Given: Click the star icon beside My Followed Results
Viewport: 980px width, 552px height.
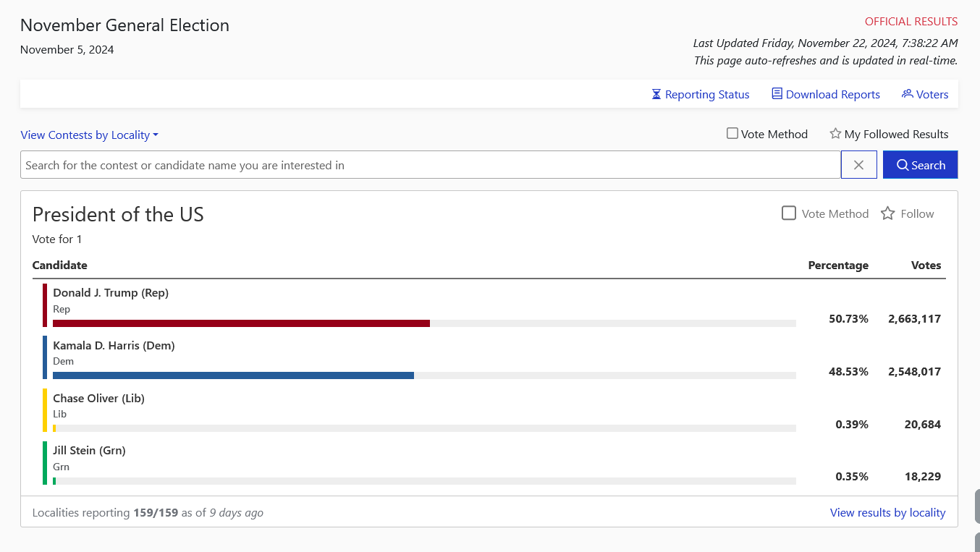Looking at the screenshot, I should tap(835, 134).
